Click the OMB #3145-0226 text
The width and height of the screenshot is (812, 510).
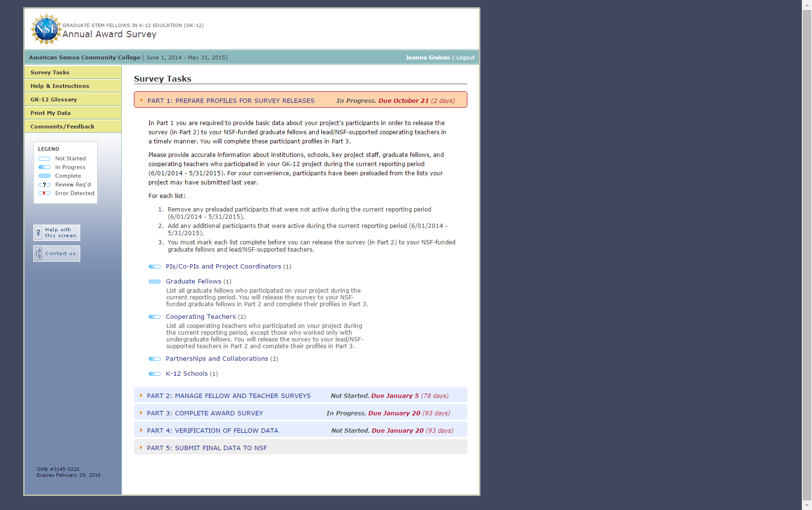pyautogui.click(x=58, y=469)
